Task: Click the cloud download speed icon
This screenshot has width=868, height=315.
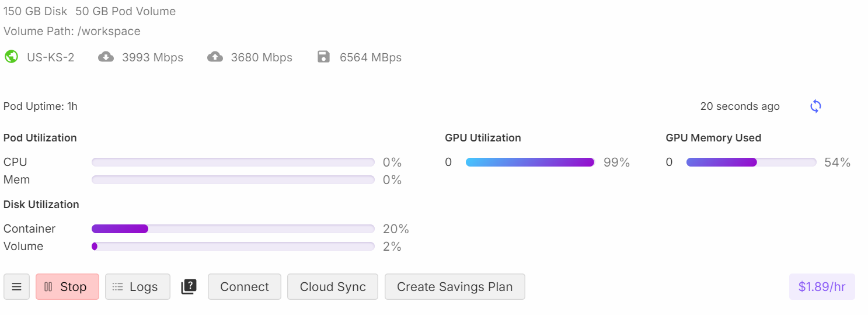Action: 106,57
